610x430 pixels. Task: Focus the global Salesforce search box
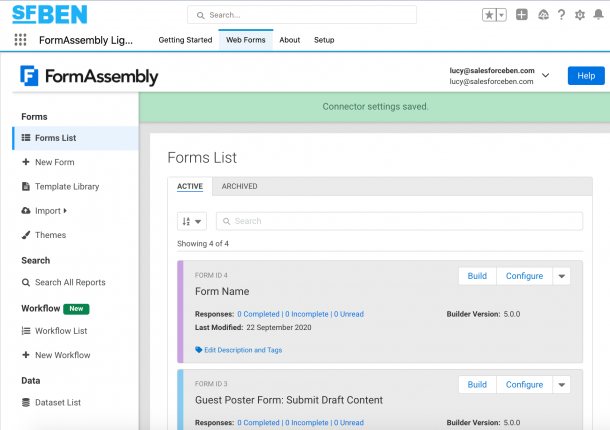(x=302, y=15)
